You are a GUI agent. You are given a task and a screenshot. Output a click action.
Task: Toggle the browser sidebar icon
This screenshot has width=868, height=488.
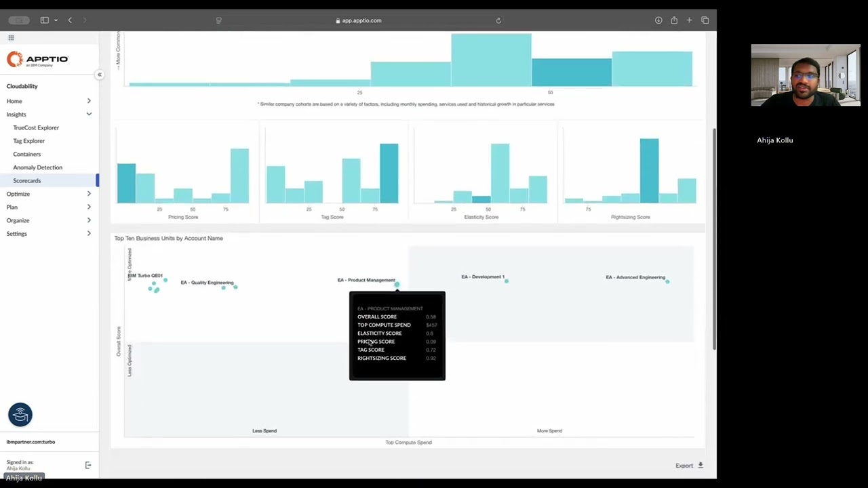(x=44, y=20)
